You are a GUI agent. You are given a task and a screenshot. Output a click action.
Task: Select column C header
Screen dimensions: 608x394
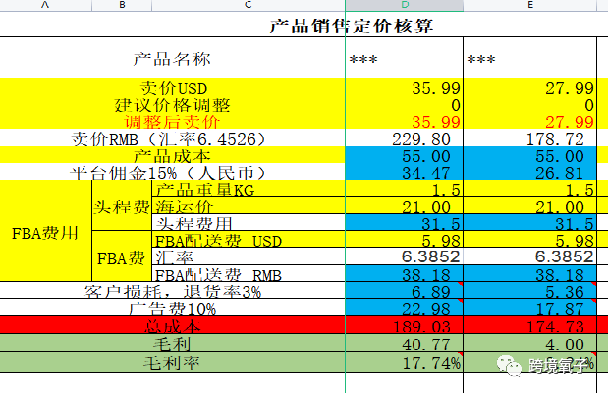coord(248,5)
